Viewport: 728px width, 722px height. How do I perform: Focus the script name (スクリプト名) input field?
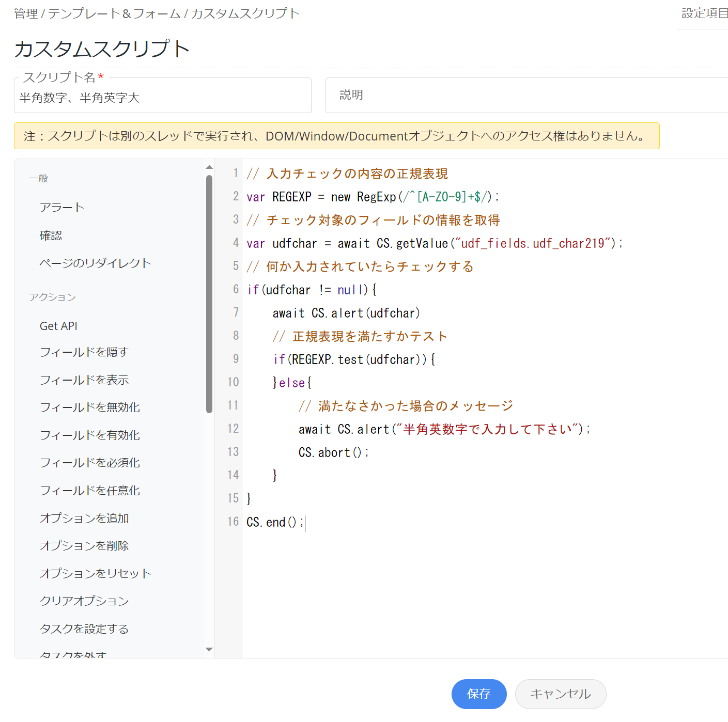pos(162,98)
